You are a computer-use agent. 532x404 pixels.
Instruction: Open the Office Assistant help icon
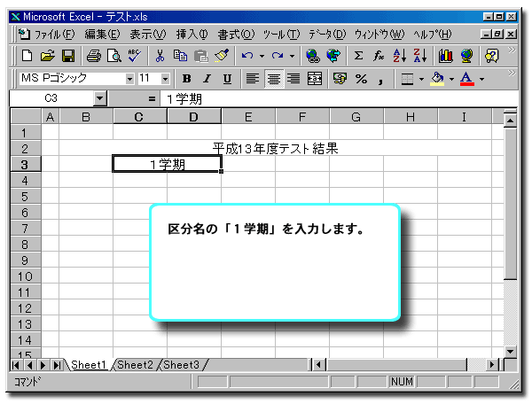click(x=492, y=56)
